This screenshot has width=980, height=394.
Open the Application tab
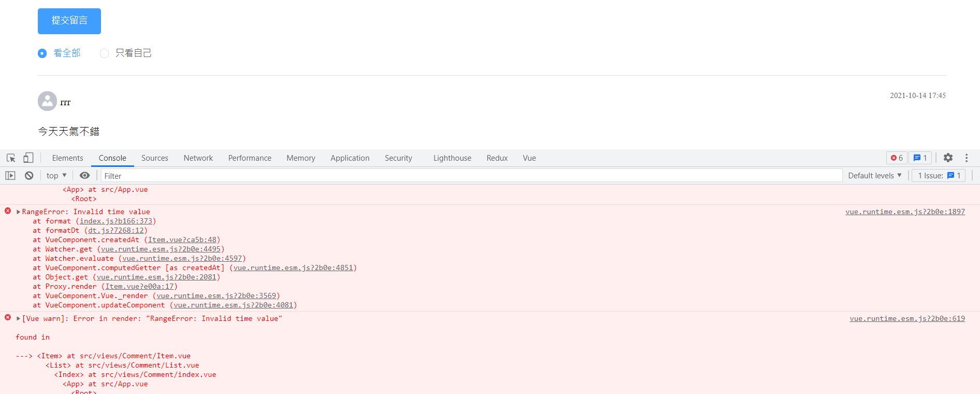tap(350, 158)
